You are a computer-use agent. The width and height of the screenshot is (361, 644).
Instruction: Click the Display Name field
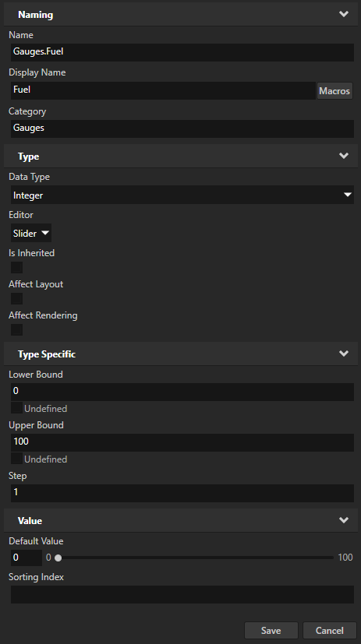pyautogui.click(x=163, y=90)
